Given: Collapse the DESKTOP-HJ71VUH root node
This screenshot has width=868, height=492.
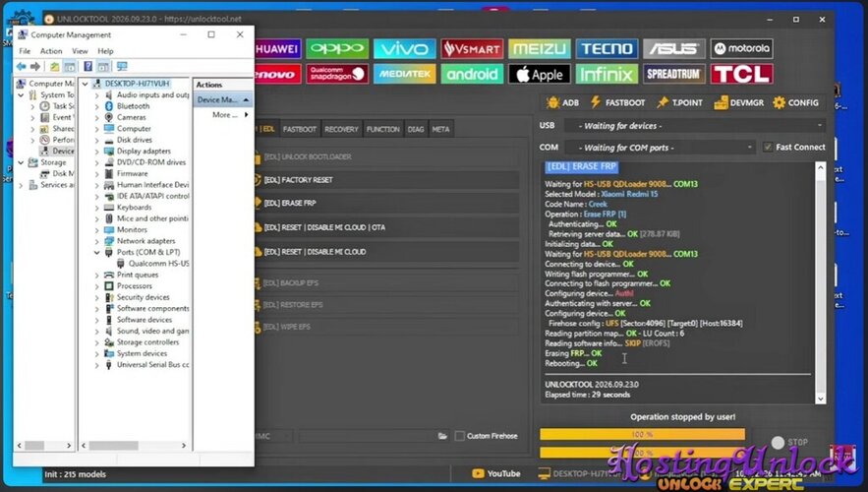Looking at the screenshot, I should coord(86,84).
